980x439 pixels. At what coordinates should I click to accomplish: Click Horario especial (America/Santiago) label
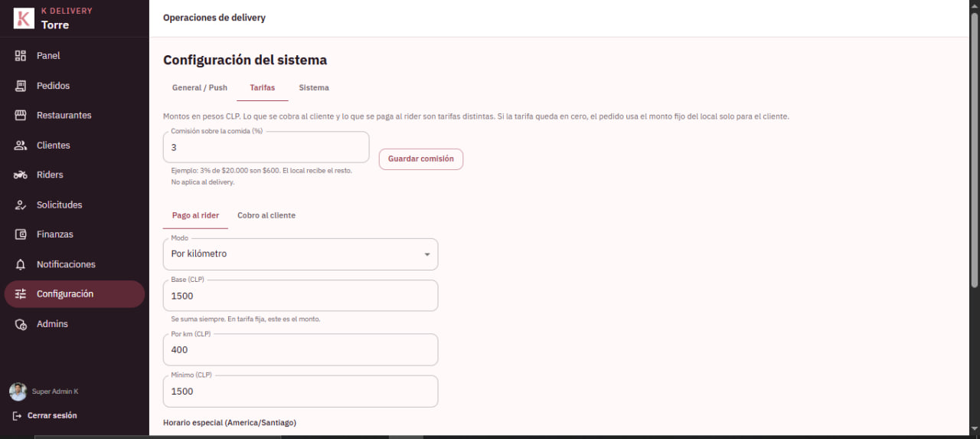tap(230, 423)
